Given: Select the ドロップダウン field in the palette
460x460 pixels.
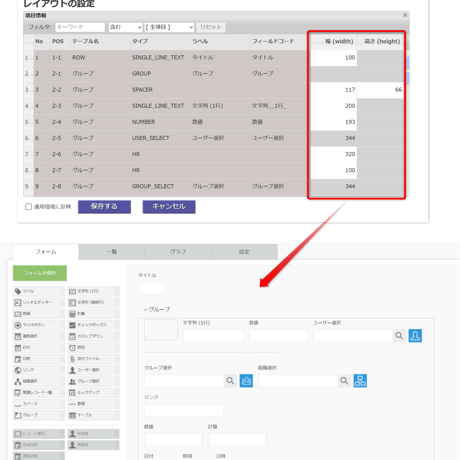Looking at the screenshot, I should pos(93,336).
